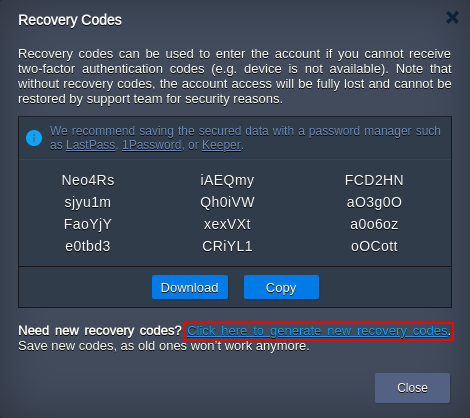This screenshot has width=470, height=418.
Task: Select recovery code Neo4Rs
Action: 88,180
